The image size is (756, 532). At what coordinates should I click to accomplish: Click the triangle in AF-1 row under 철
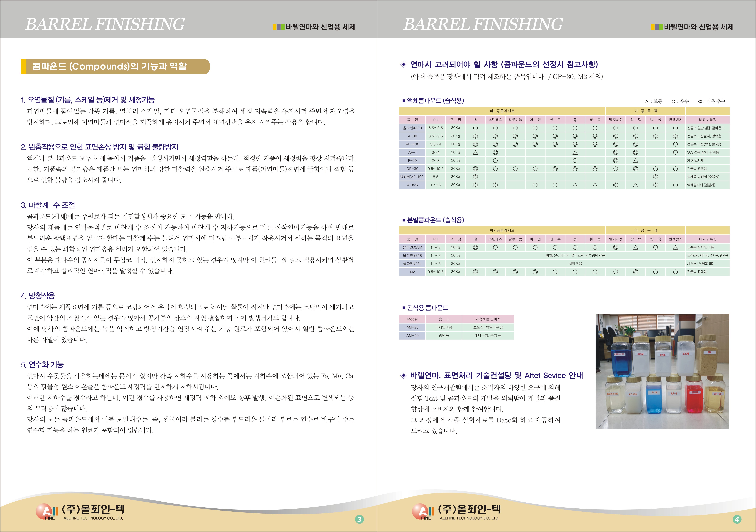coord(475,152)
